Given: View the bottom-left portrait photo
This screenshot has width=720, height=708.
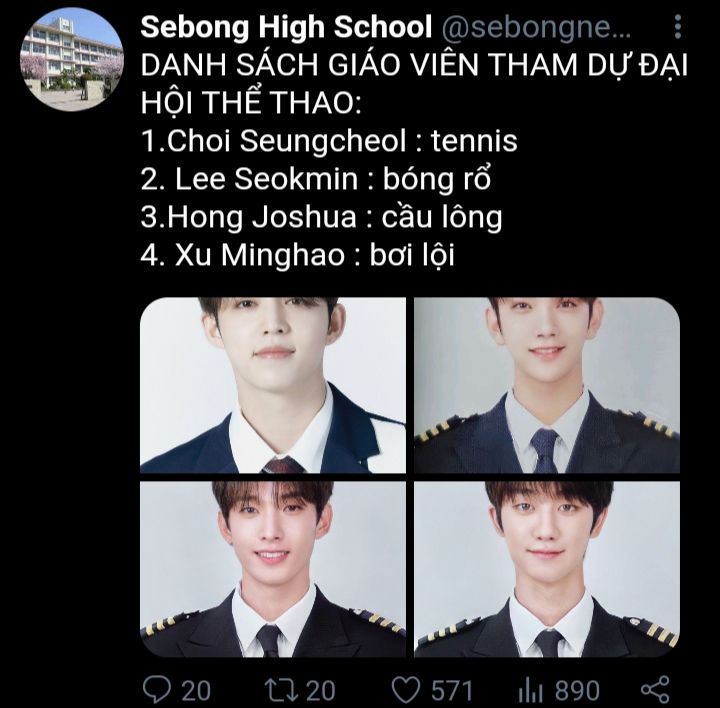Looking at the screenshot, I should pyautogui.click(x=273, y=569).
